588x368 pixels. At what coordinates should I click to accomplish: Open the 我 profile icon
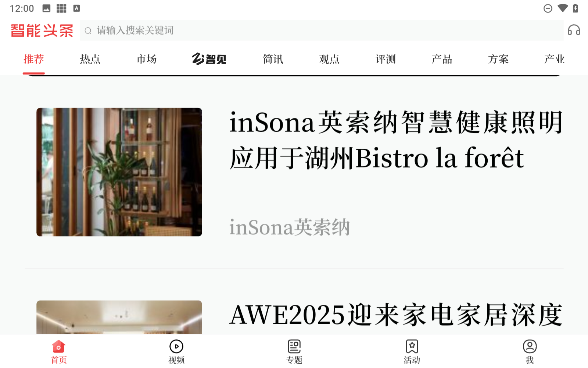pyautogui.click(x=530, y=346)
